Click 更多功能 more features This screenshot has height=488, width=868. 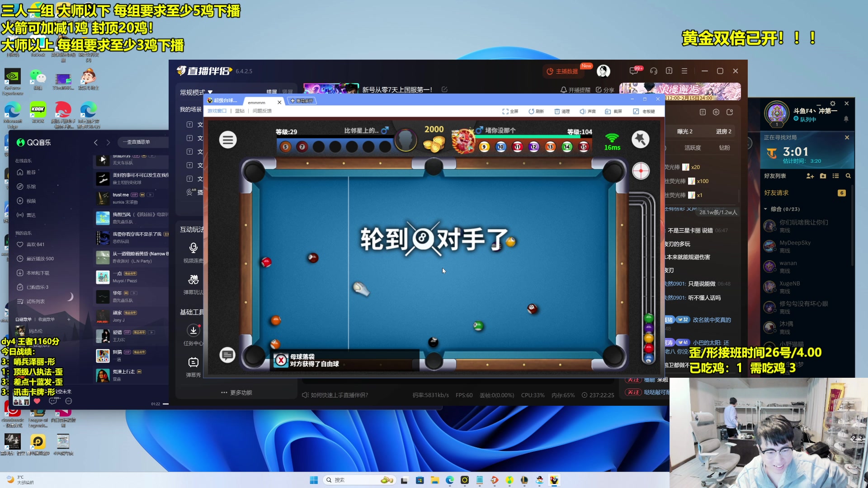236,393
